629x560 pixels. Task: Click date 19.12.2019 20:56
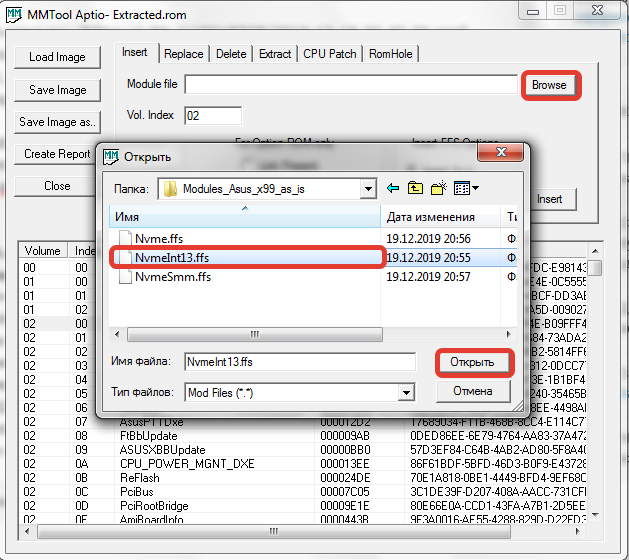[428, 239]
